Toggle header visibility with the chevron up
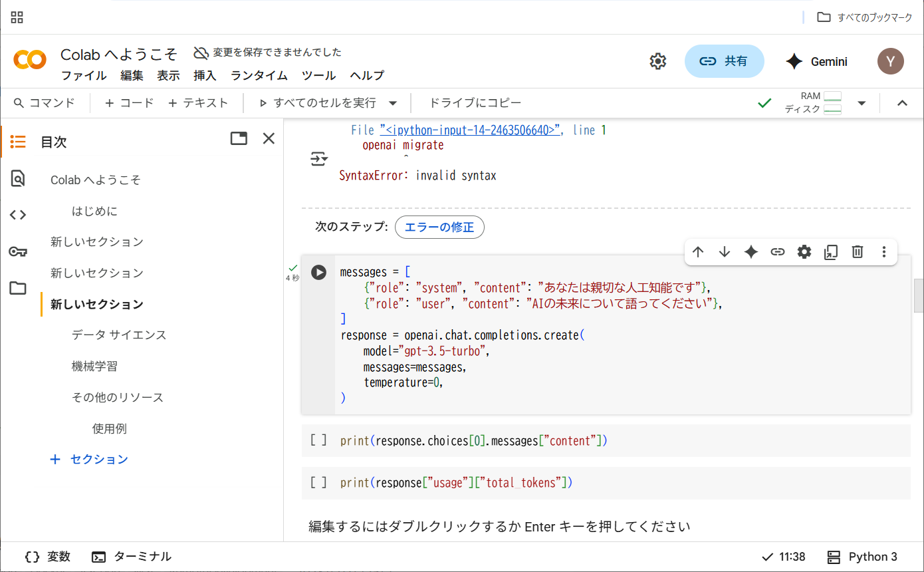The image size is (924, 572). coord(902,103)
